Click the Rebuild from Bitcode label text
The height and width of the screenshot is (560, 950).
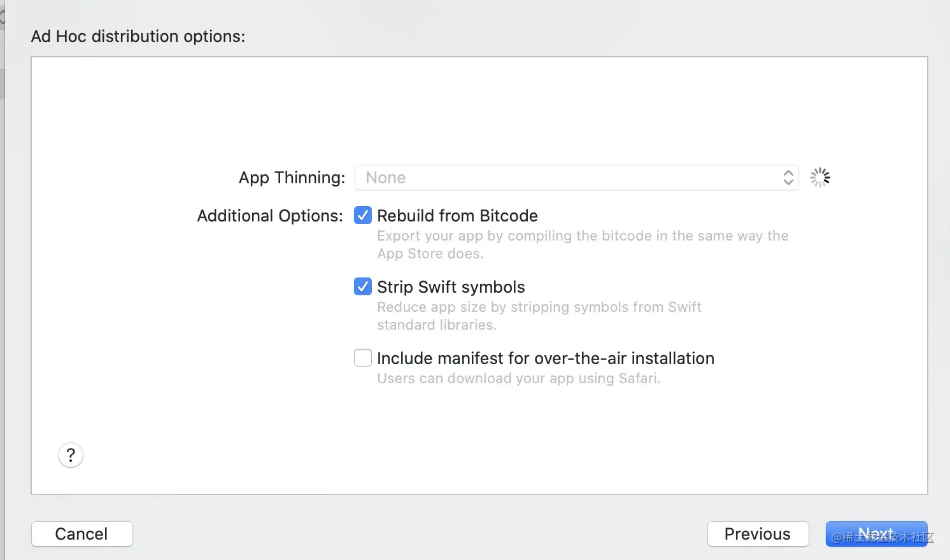click(457, 216)
